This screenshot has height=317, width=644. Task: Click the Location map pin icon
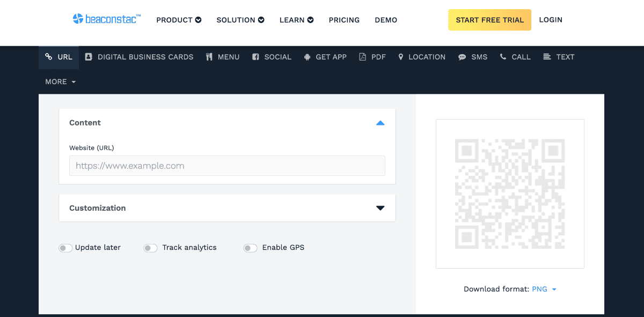400,57
